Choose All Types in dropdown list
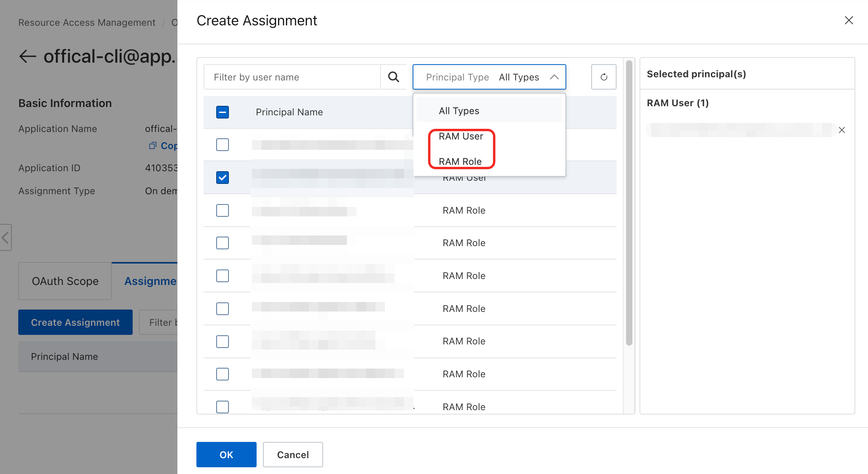Image resolution: width=868 pixels, height=474 pixels. pyautogui.click(x=459, y=111)
